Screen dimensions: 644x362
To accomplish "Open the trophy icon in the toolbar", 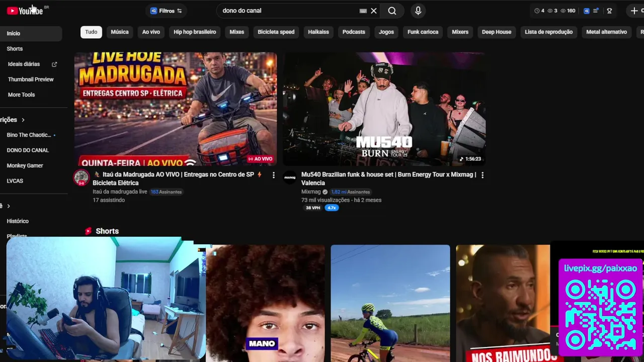I will tap(609, 11).
